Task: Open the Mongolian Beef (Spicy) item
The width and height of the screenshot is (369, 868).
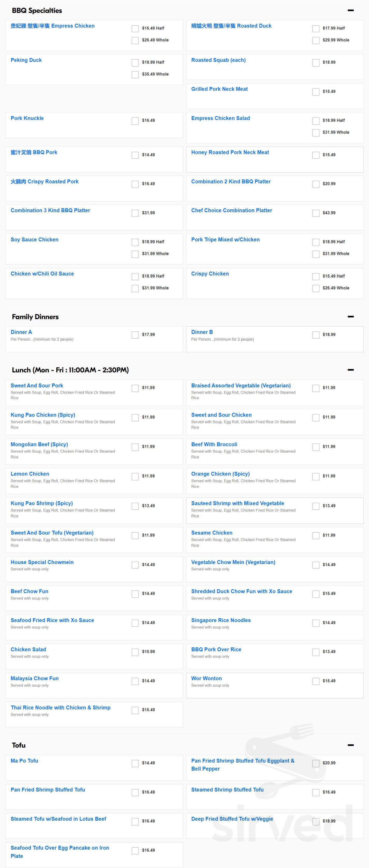Action: coord(39,444)
